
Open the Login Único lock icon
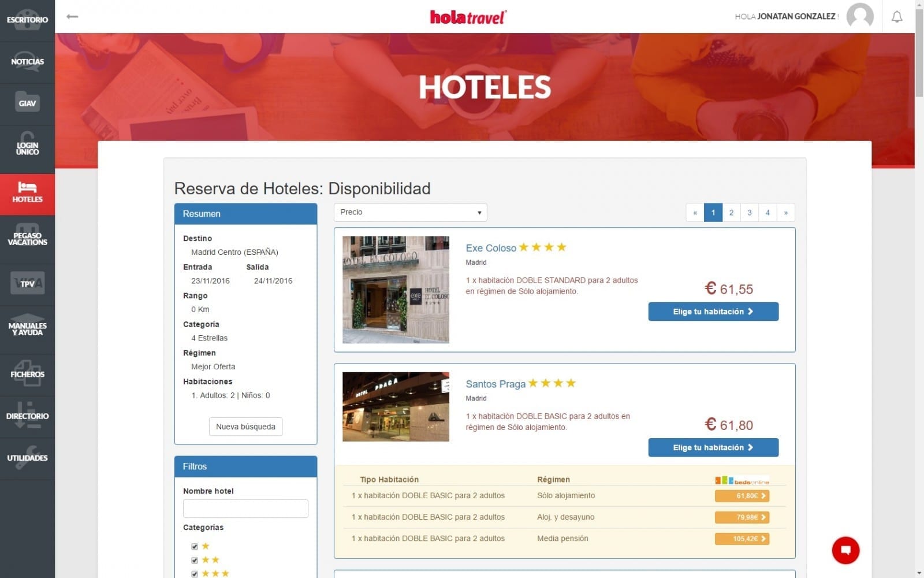[x=27, y=149]
